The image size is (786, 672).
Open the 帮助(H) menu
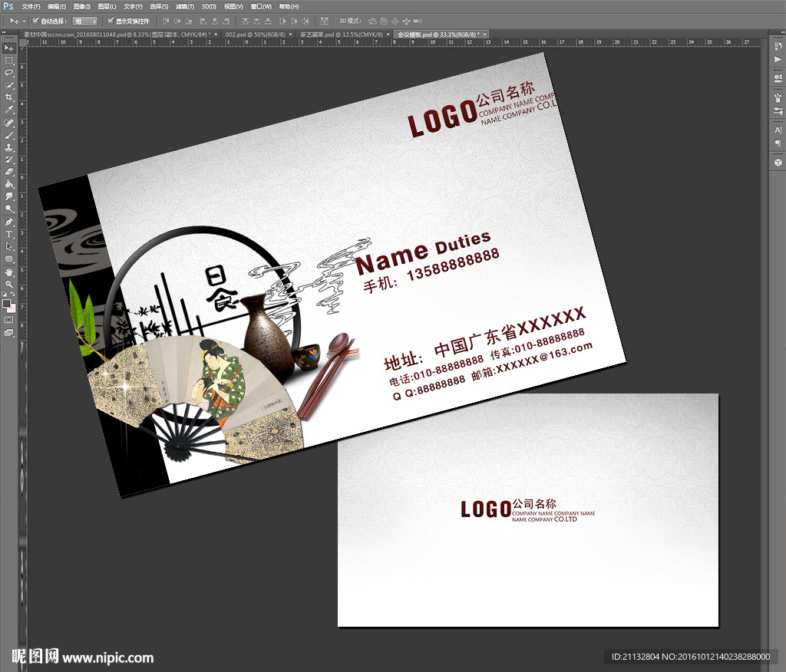289,6
